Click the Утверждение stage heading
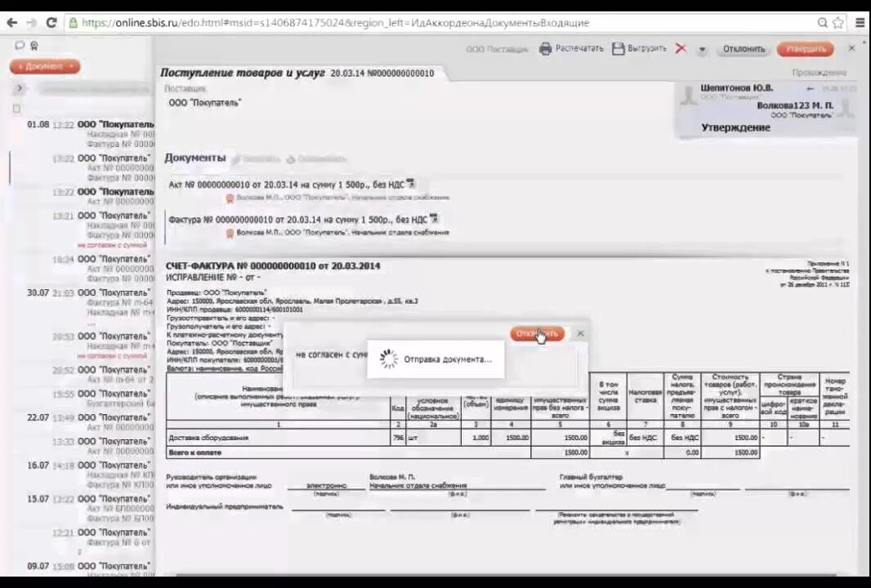 [x=735, y=127]
